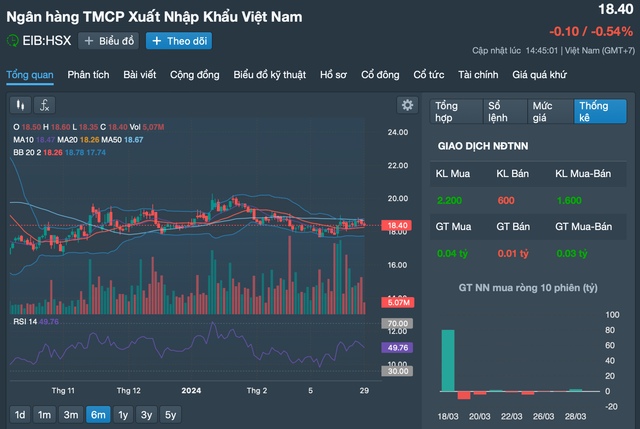Switch to the Mức giá panel

click(x=547, y=111)
